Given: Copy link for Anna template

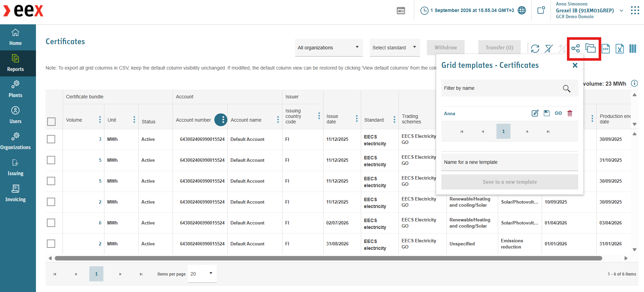Looking at the screenshot, I should (x=558, y=113).
